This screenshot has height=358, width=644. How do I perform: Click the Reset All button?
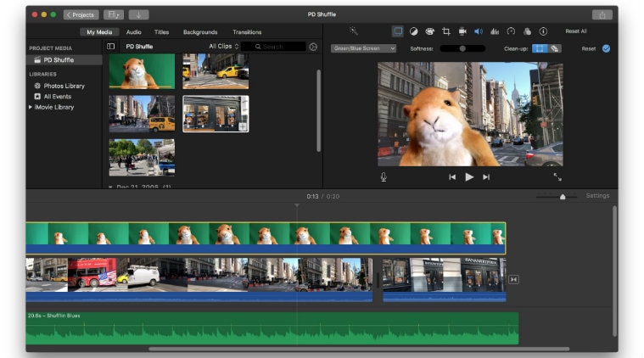point(576,31)
